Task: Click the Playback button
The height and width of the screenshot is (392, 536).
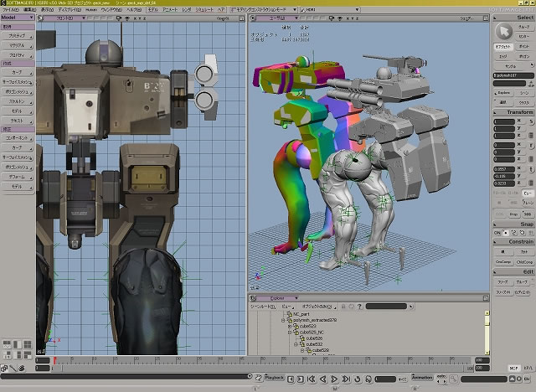Action: pyautogui.click(x=275, y=378)
